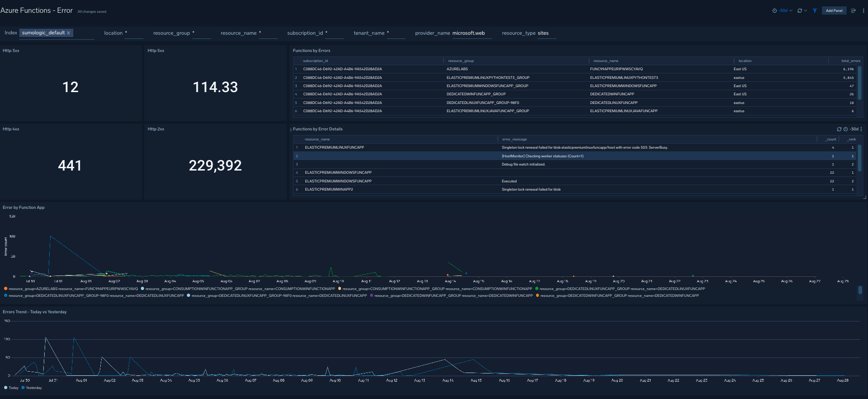Edit the provider_name microsoft.web filter value
Image resolution: width=868 pixels, height=399 pixels.
click(x=472, y=33)
